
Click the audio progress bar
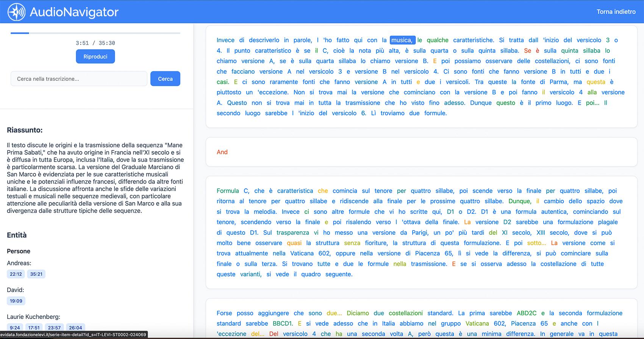95,33
